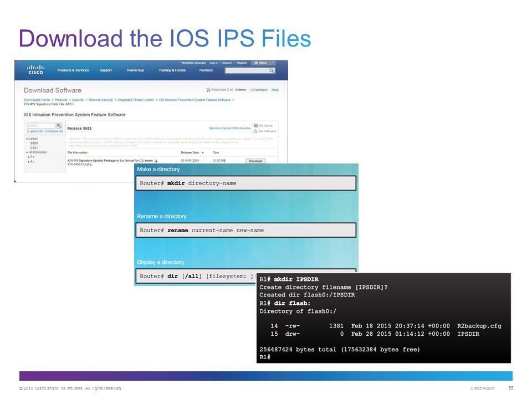Click the Worldwide [change] link

[193, 63]
